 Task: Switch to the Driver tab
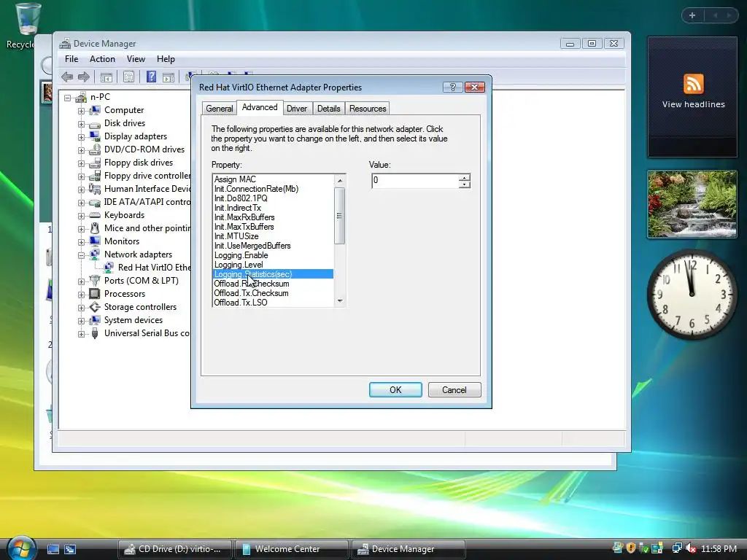tap(297, 109)
